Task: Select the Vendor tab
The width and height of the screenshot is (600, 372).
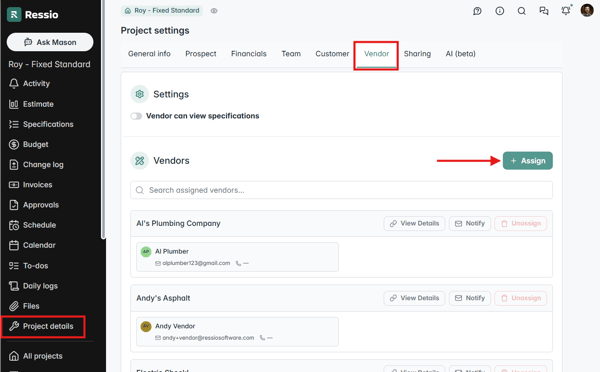Action: click(376, 55)
